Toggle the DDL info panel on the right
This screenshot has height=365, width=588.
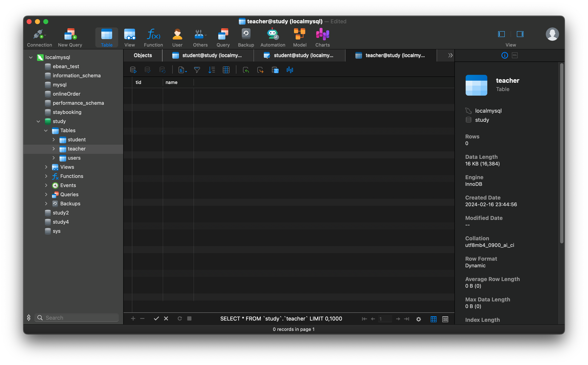pyautogui.click(x=515, y=55)
